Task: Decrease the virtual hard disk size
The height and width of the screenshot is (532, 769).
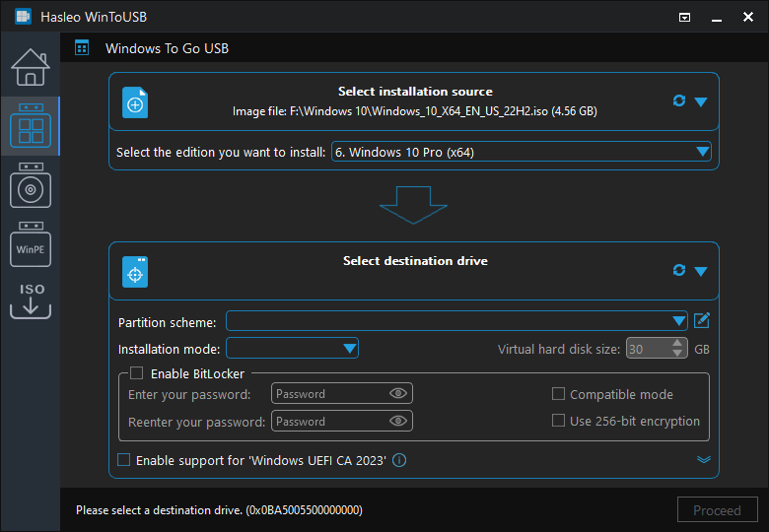Action: 677,354
